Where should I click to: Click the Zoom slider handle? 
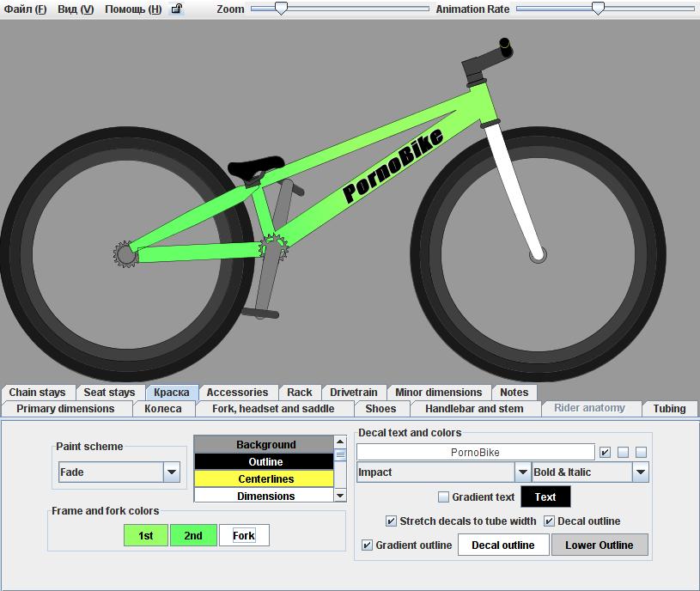point(281,9)
